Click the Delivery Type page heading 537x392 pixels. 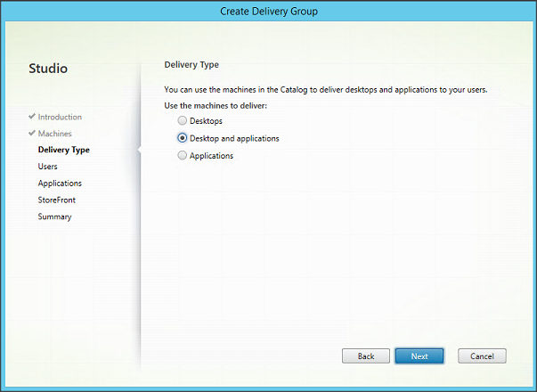click(191, 65)
